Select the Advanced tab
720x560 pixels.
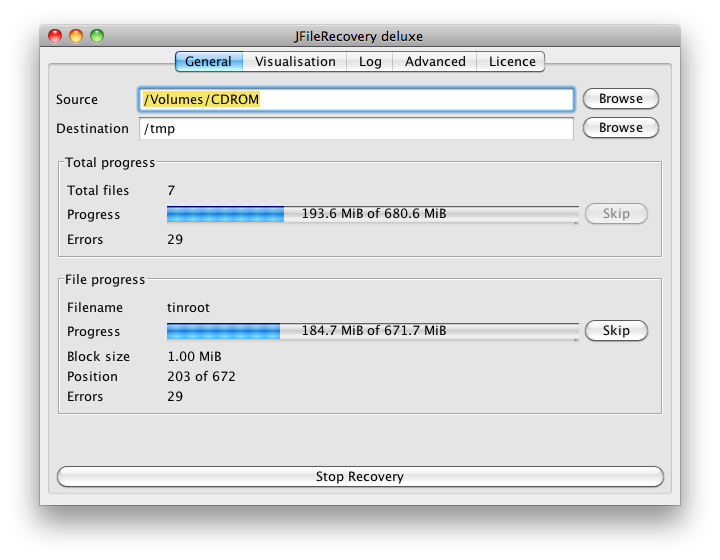[435, 62]
